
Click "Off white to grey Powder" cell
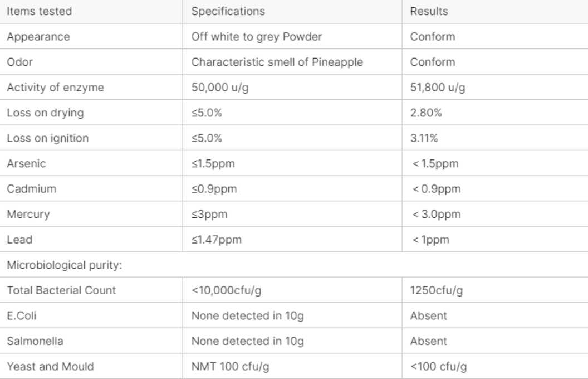(x=257, y=37)
